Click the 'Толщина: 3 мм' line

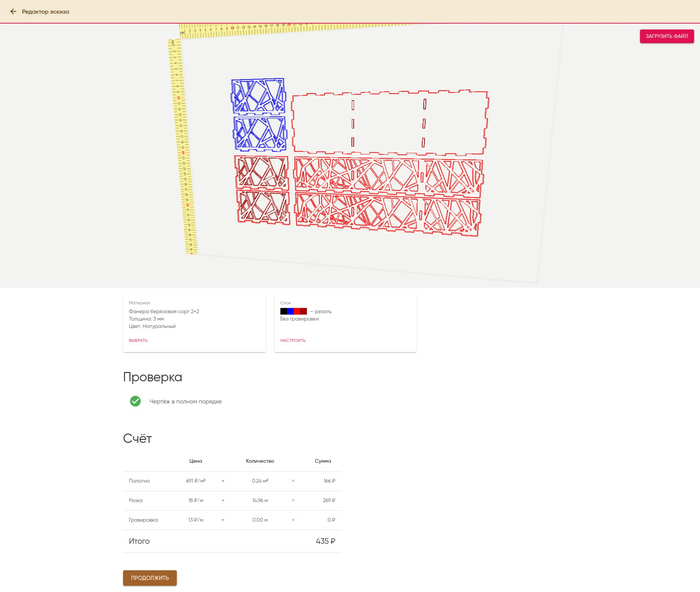146,319
